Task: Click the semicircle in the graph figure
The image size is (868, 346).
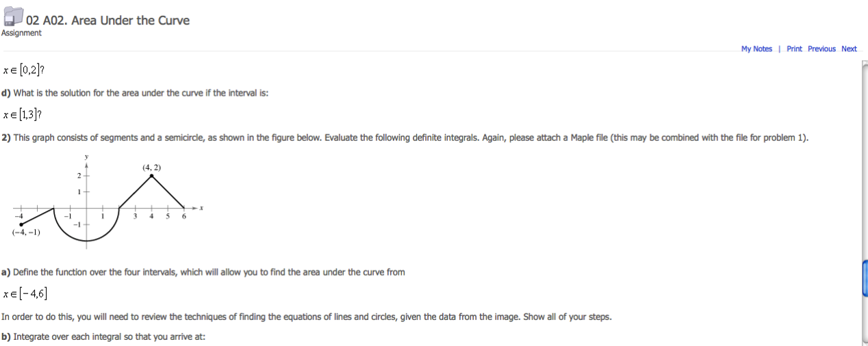Action: [x=87, y=237]
